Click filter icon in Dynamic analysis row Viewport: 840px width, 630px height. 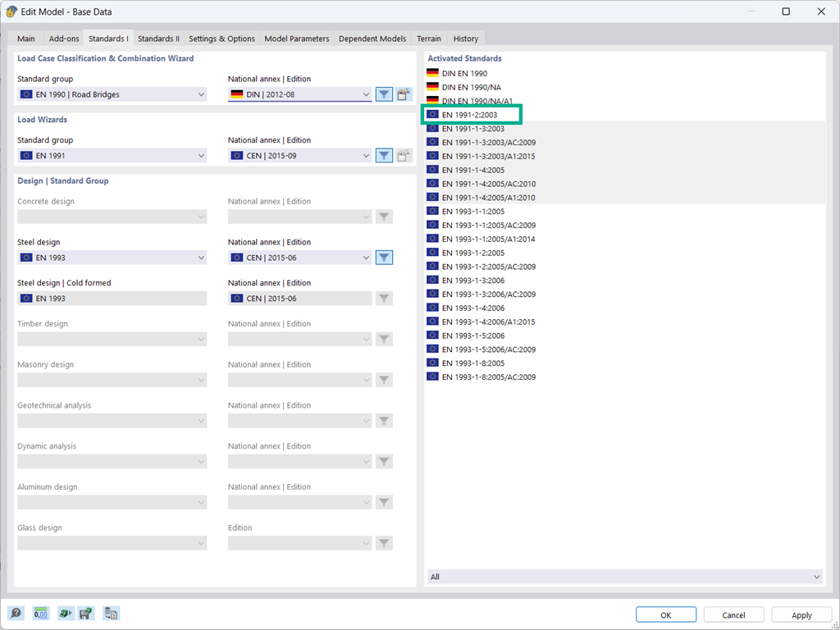coord(384,461)
